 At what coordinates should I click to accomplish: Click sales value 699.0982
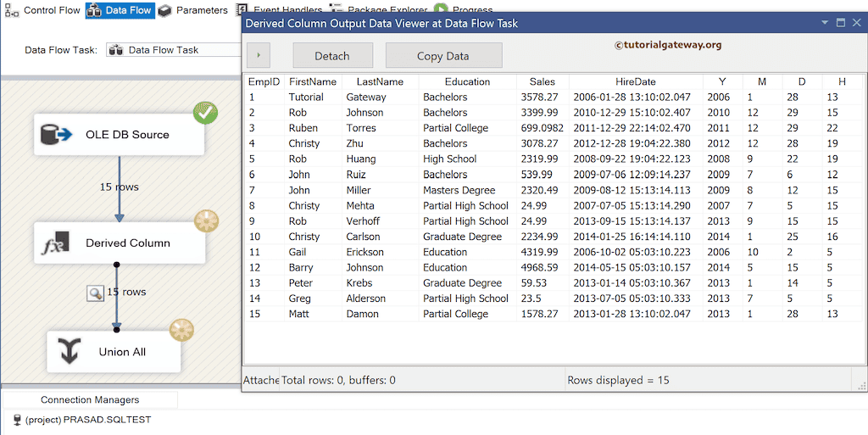point(542,128)
